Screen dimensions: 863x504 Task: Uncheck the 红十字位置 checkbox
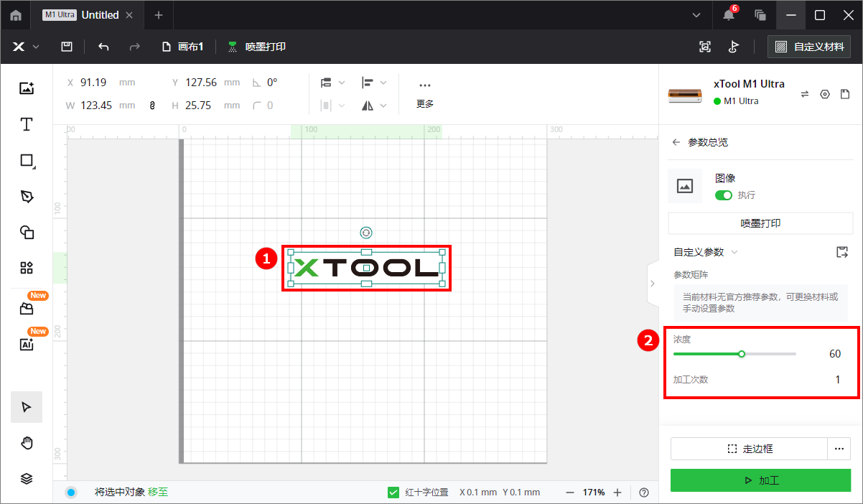(393, 493)
